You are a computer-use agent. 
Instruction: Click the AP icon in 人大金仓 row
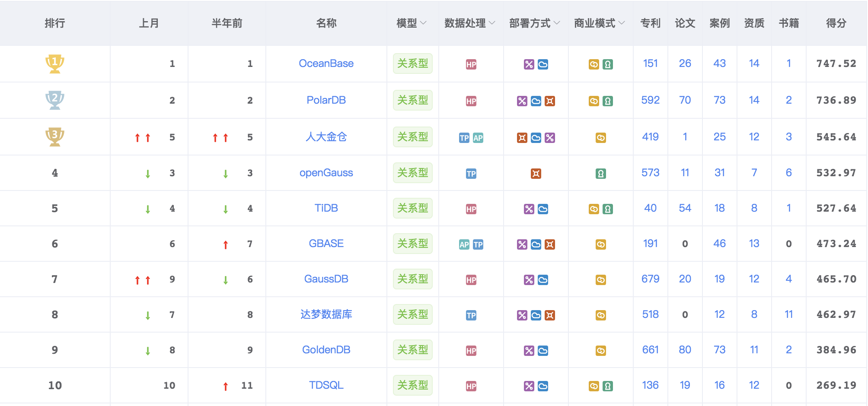click(478, 138)
